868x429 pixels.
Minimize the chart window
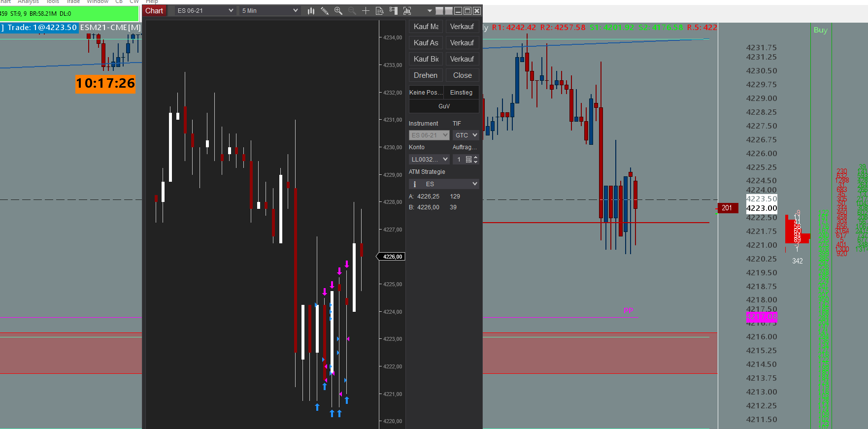(458, 11)
